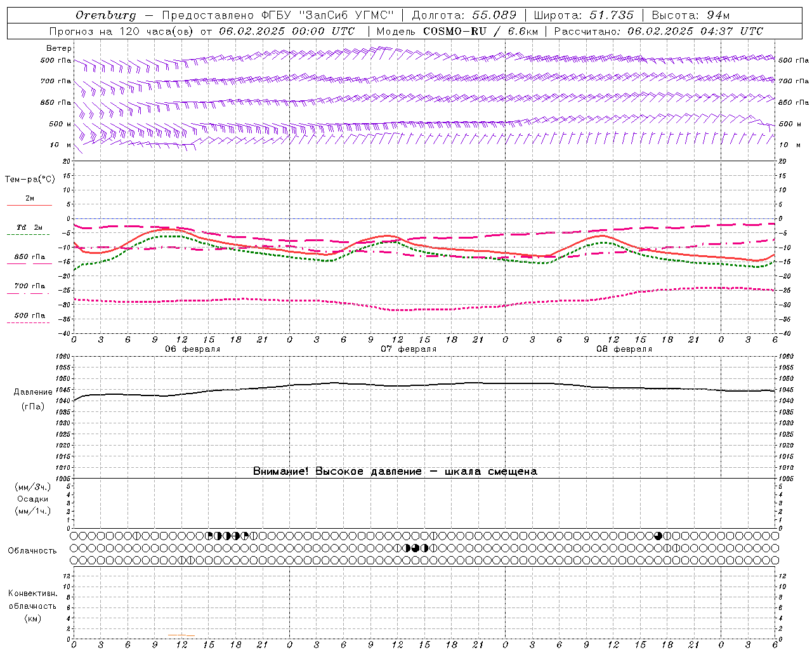Screen dimensions: 812x650
Task: Click the (мм/1ч.) precipitation unit label
Action: click(x=33, y=511)
